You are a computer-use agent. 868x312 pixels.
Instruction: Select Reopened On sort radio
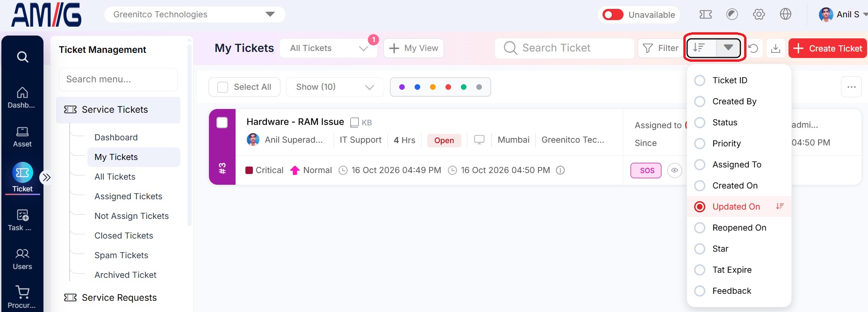[700, 228]
